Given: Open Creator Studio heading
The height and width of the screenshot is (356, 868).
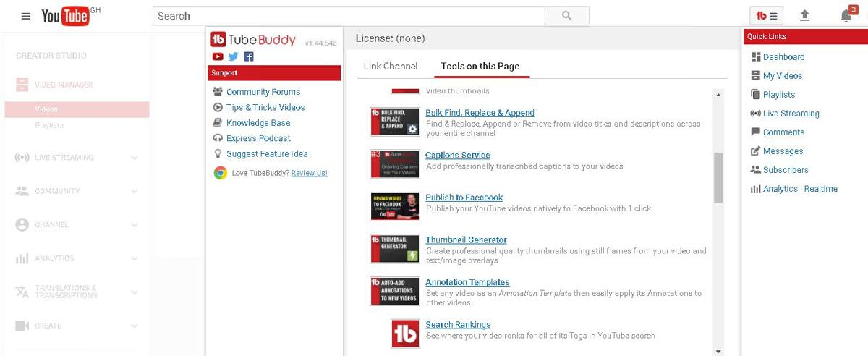Looking at the screenshot, I should [x=51, y=56].
